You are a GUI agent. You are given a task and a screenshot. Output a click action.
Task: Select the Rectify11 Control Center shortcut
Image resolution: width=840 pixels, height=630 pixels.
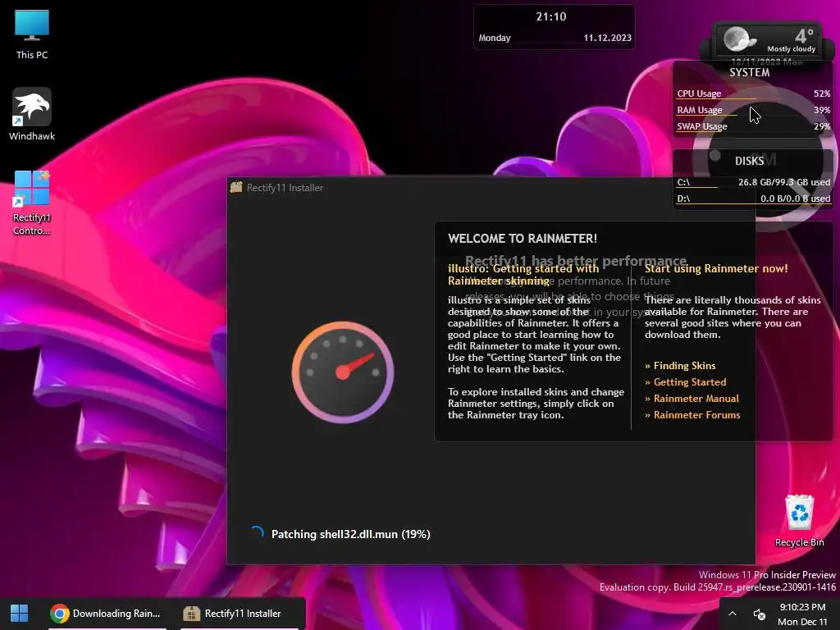coord(32,203)
